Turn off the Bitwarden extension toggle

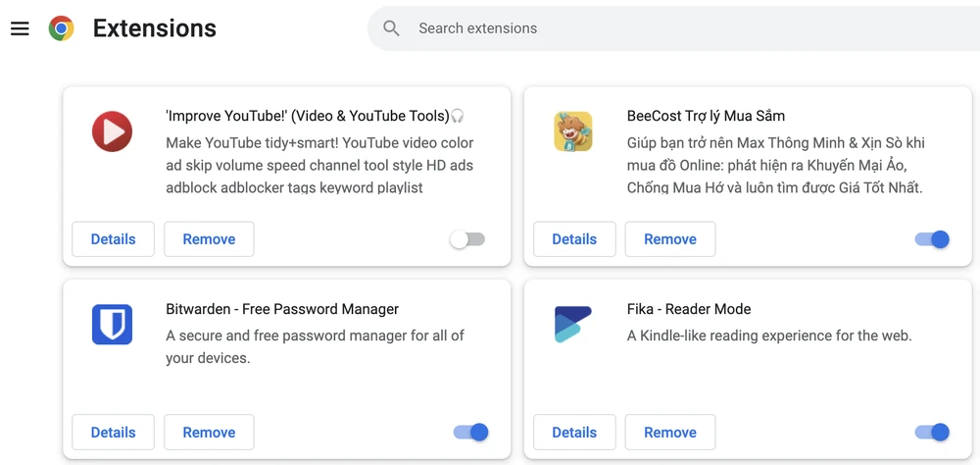[470, 433]
